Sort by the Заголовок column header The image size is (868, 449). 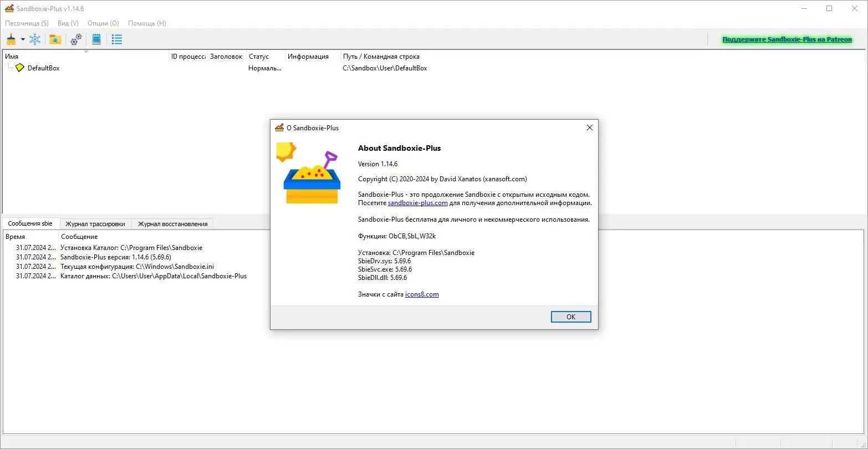(227, 56)
